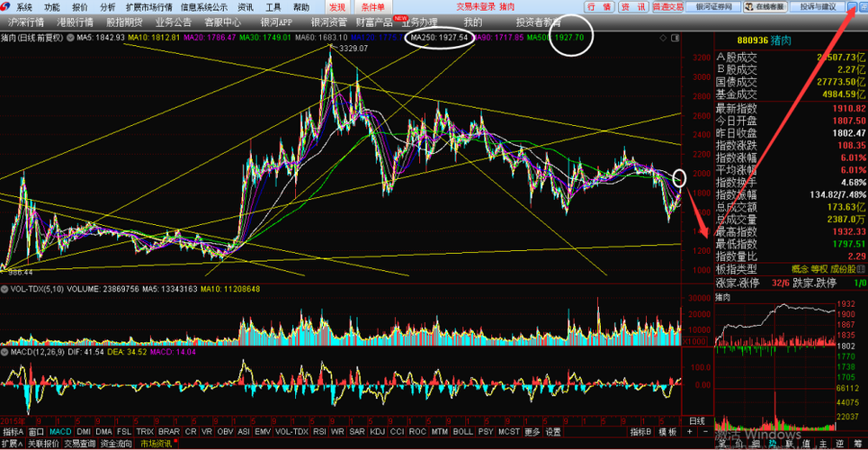Click the settings circle icon beside 猪肉 title
Image resolution: width=868 pixels, height=450 pixels.
click(70, 38)
